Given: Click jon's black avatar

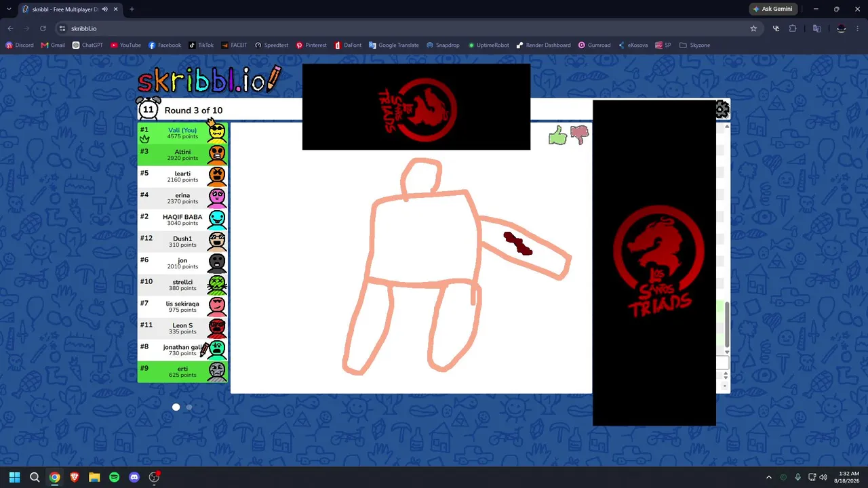Looking at the screenshot, I should click(217, 263).
